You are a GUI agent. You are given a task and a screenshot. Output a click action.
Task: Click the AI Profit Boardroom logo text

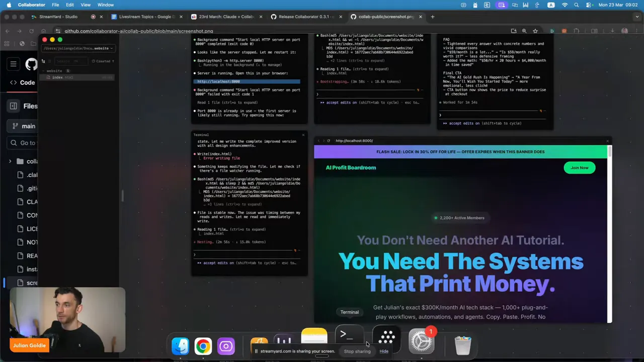(x=351, y=168)
